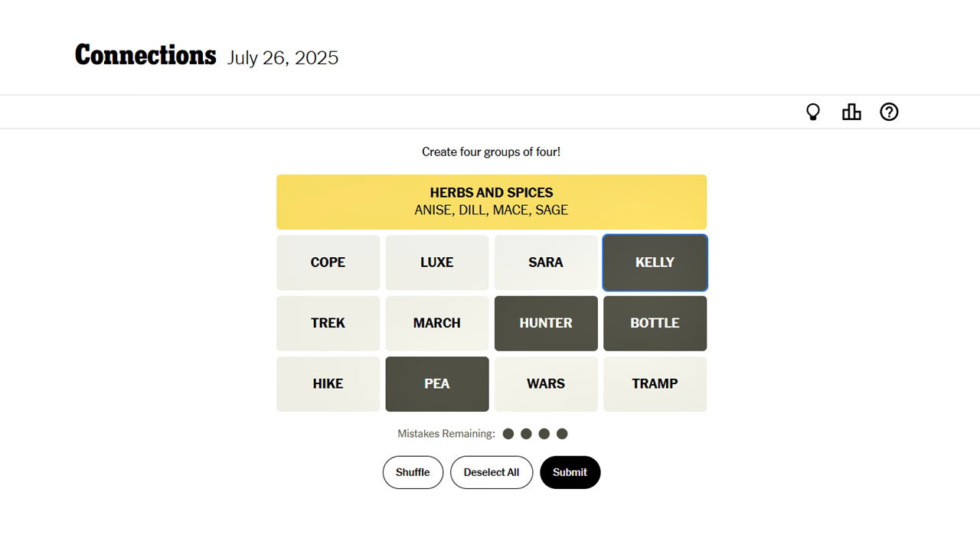The width and height of the screenshot is (980, 551).
Task: Select the WARS tile
Action: point(546,383)
